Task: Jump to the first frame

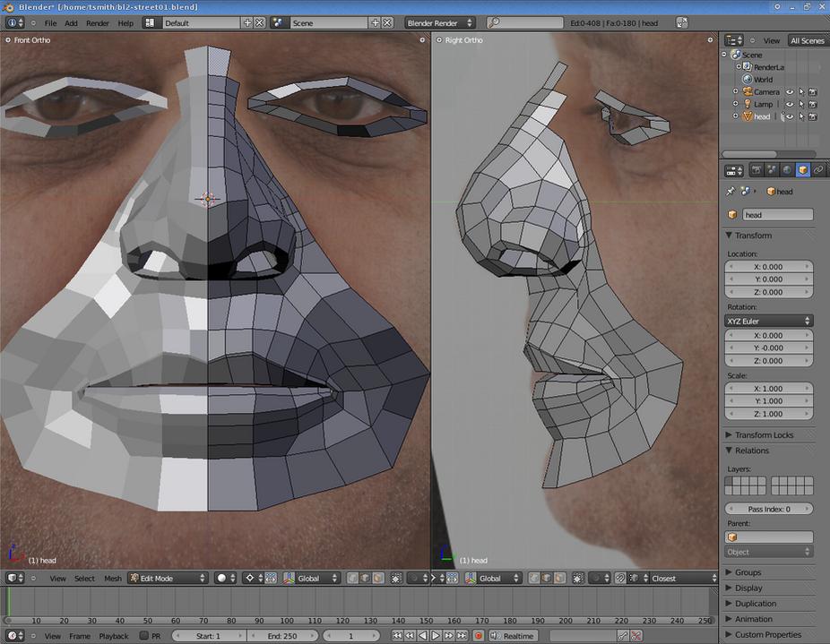Action: coord(397,636)
